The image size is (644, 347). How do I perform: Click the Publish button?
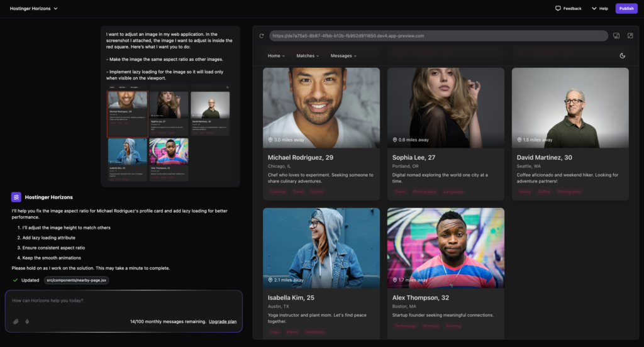click(626, 9)
